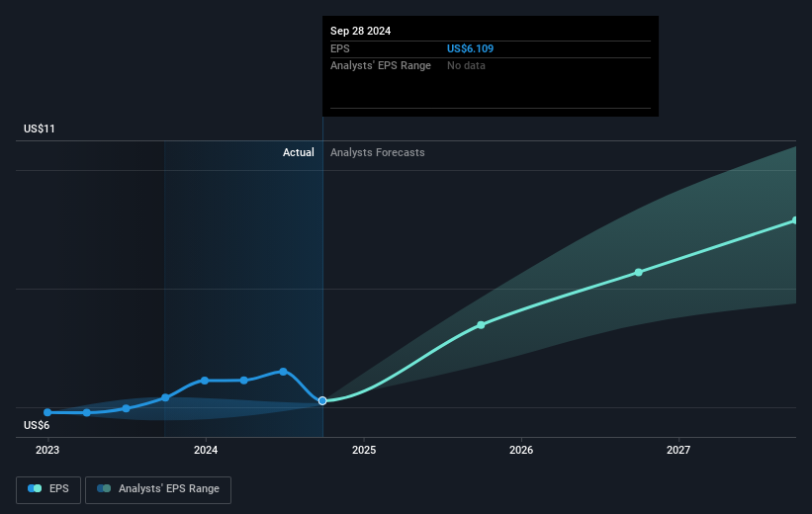The height and width of the screenshot is (514, 812).
Task: Click the EPS peak point in mid-2024
Action: [283, 372]
